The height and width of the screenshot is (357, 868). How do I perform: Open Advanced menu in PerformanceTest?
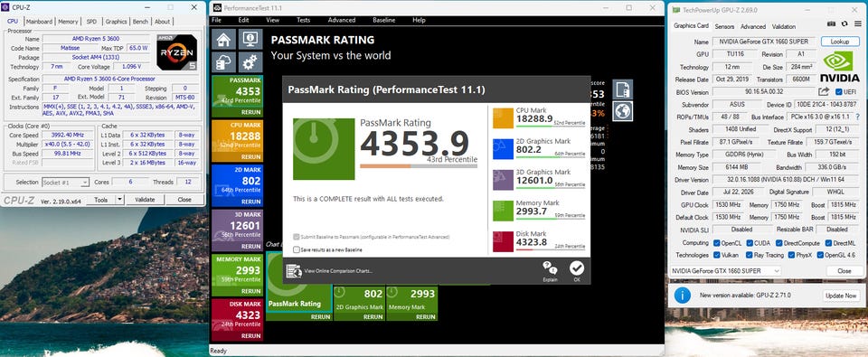click(342, 20)
